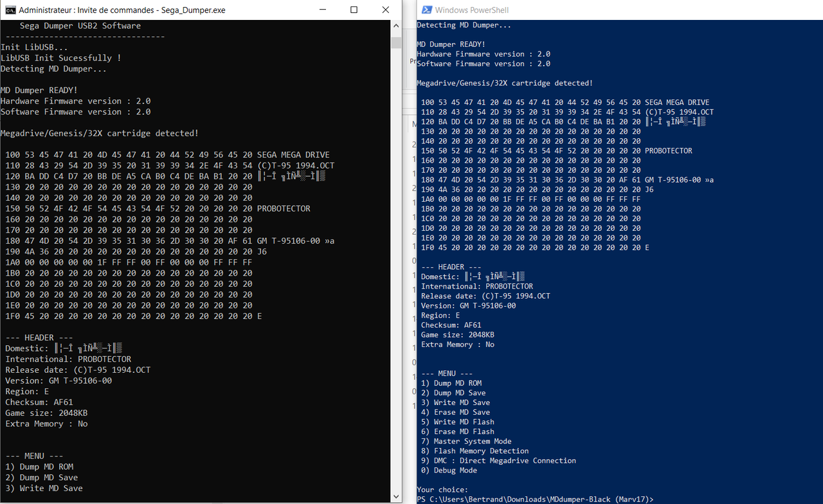Click 'Extra Memory : No' in the command prompt
The width and height of the screenshot is (823, 504).
click(x=46, y=424)
